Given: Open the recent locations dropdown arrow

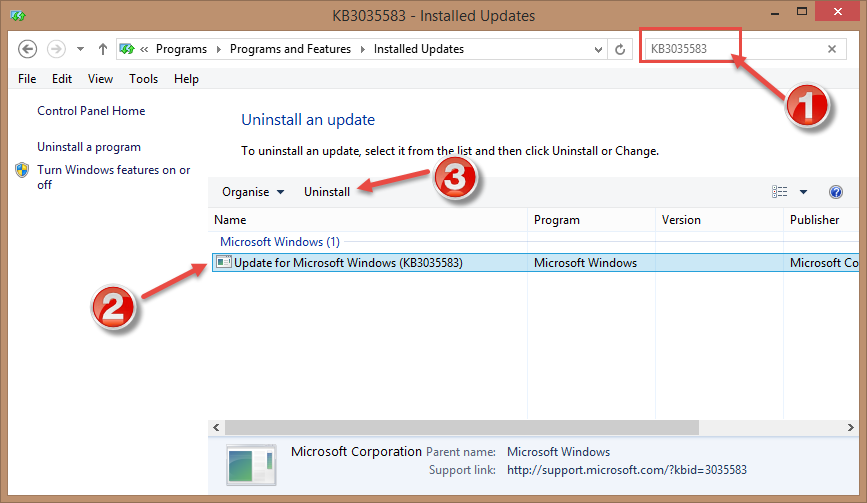Looking at the screenshot, I should click(80, 49).
